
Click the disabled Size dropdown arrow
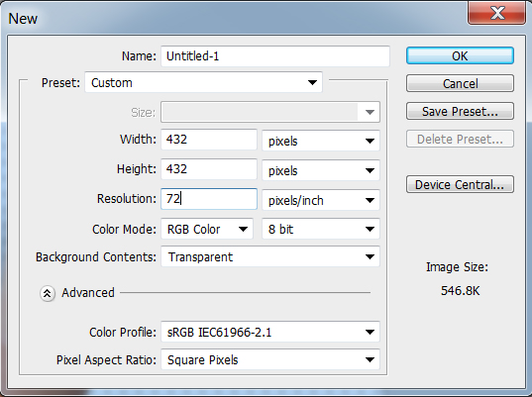370,112
